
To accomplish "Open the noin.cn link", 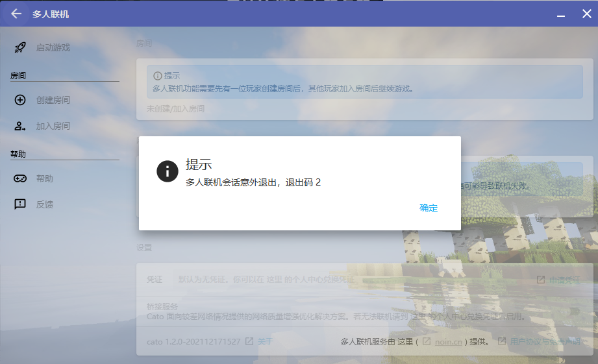I will pos(449,341).
